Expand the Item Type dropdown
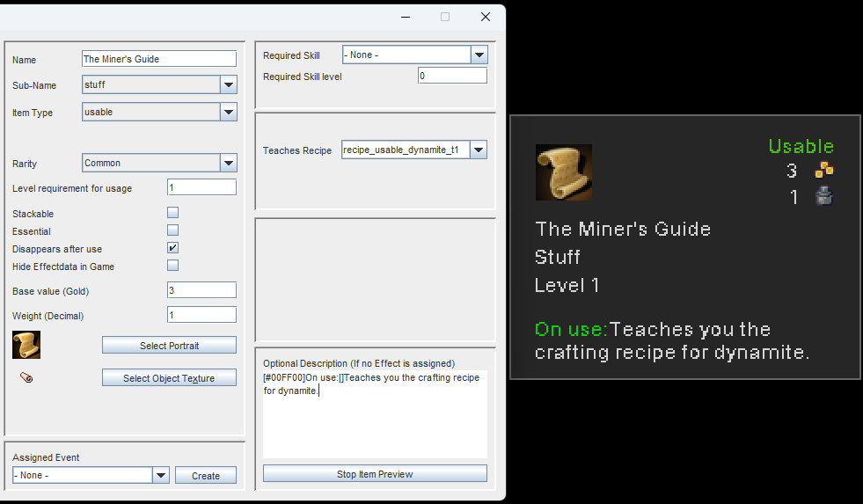 pyautogui.click(x=229, y=112)
